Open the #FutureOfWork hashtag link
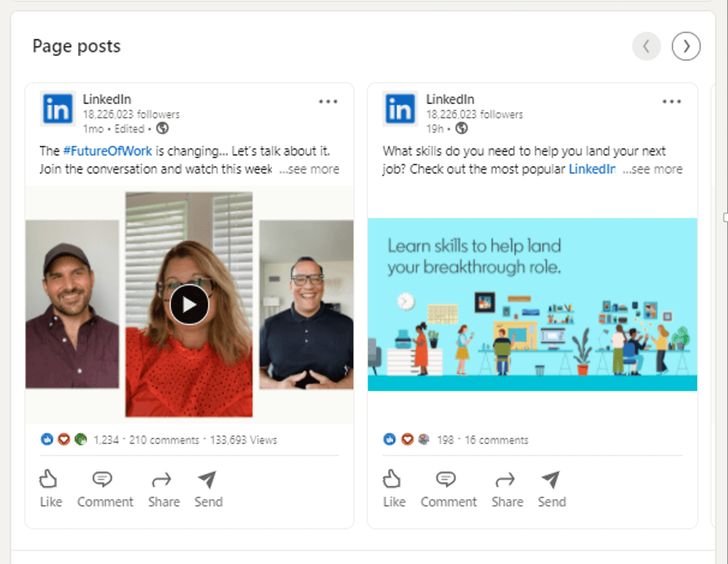This screenshot has width=728, height=564. [107, 151]
